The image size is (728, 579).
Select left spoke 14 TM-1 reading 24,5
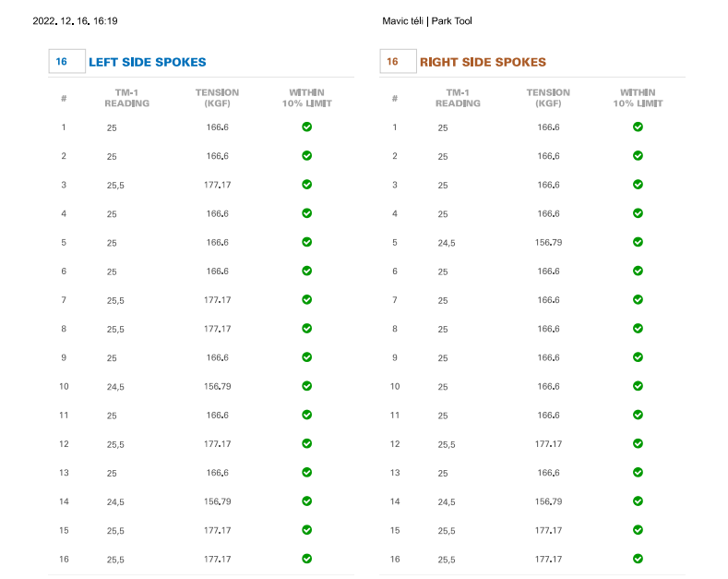pyautogui.click(x=115, y=502)
